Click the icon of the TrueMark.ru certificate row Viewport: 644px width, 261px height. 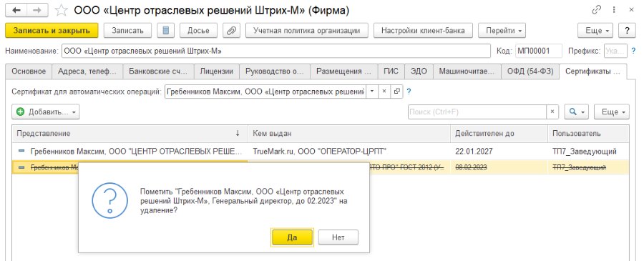(21, 152)
